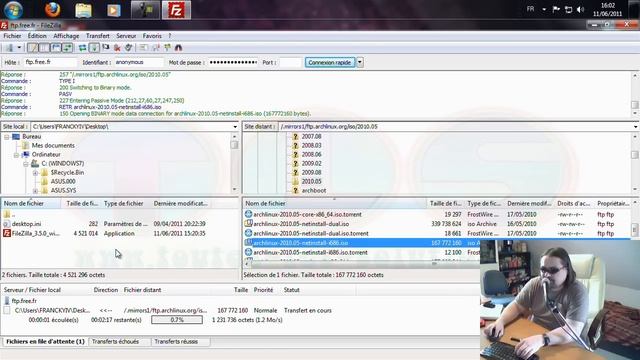Open the Transfert menu

pyautogui.click(x=98, y=36)
